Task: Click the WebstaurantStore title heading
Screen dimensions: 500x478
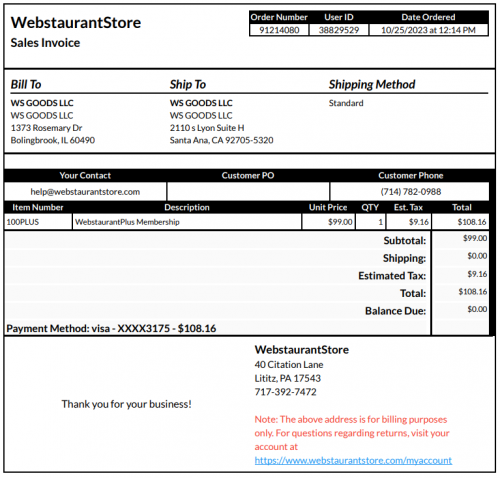Action: click(x=76, y=23)
